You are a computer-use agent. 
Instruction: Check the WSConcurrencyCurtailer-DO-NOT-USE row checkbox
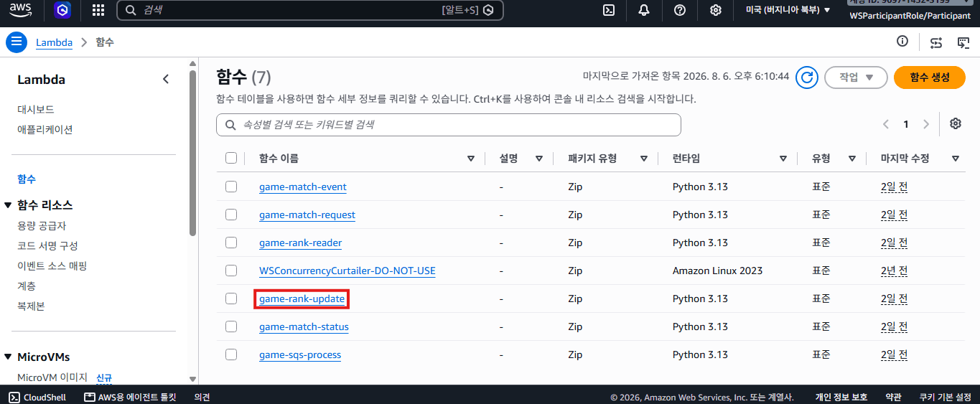coord(231,271)
